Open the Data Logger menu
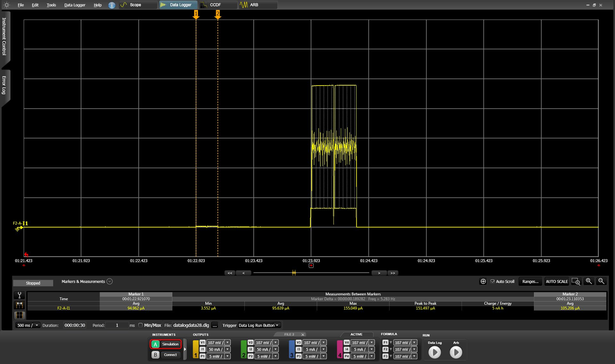 75,5
